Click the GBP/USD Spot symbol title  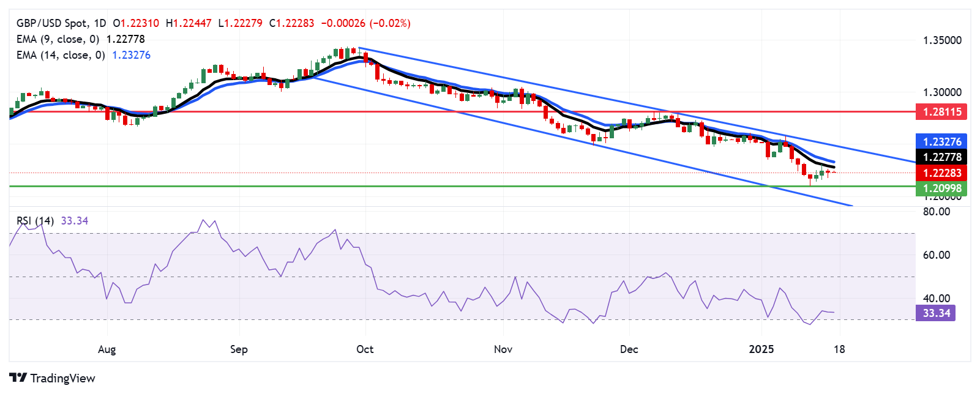[x=51, y=23]
